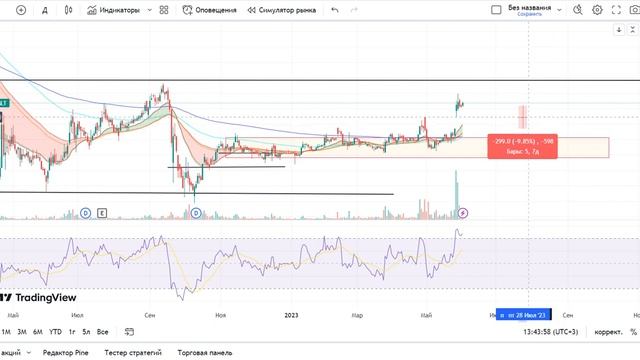Open the candlestick chart type selector
Screen dimensions: 640x360
[x=69, y=10]
